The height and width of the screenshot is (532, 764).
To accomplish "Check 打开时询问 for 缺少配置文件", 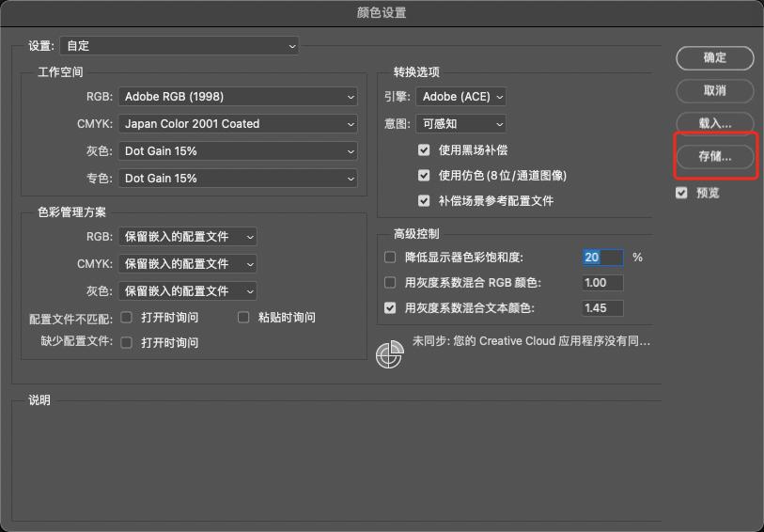I will point(126,342).
